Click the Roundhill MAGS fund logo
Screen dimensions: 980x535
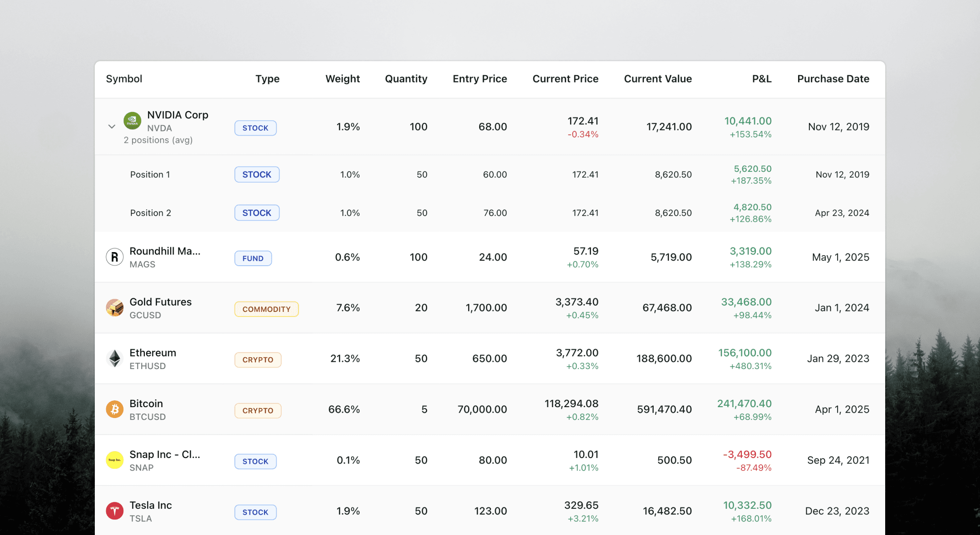[115, 257]
